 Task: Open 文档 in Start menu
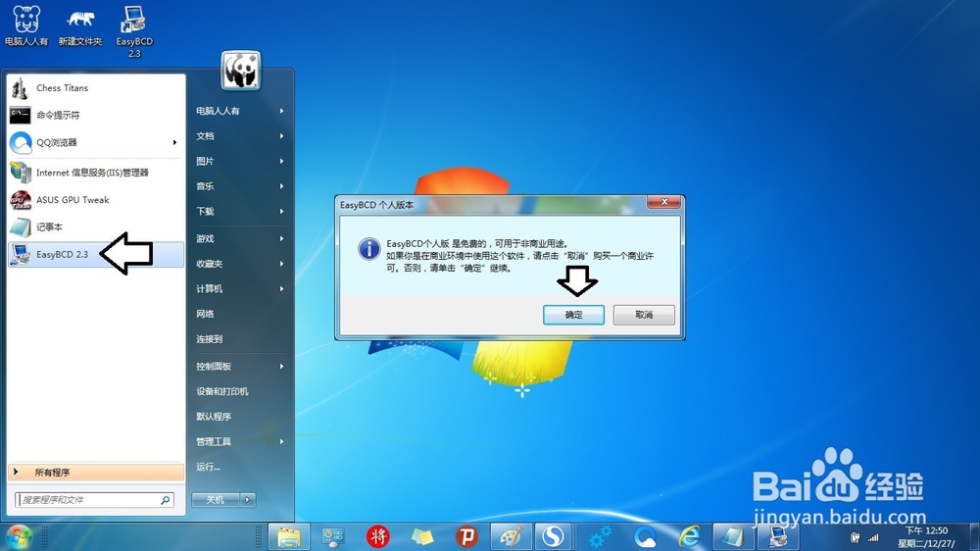(241, 135)
